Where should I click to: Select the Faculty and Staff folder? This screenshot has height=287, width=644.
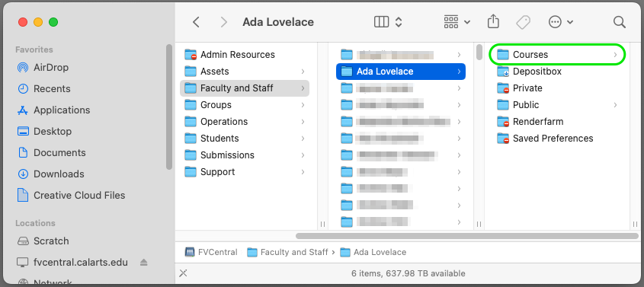(245, 88)
